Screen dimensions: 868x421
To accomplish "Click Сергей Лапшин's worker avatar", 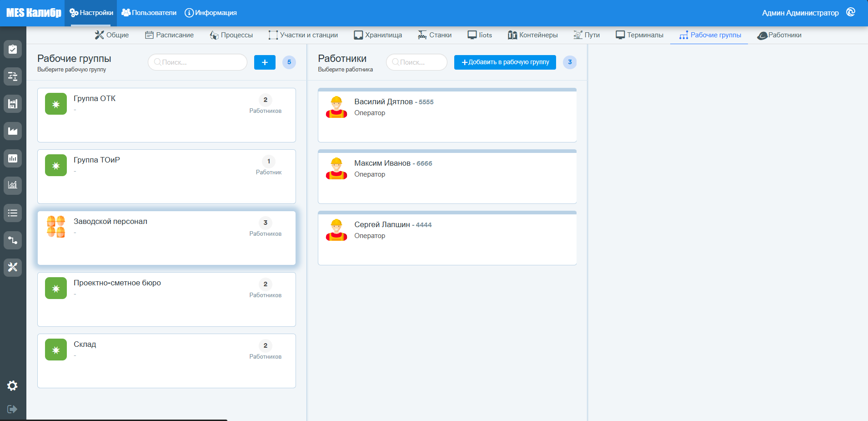I will (336, 230).
